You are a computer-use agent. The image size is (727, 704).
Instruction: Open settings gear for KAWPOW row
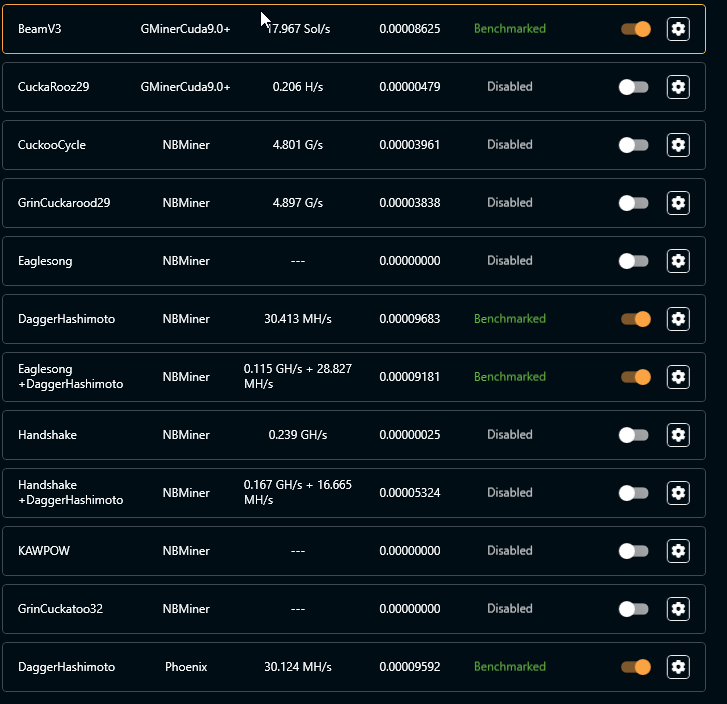tap(678, 550)
